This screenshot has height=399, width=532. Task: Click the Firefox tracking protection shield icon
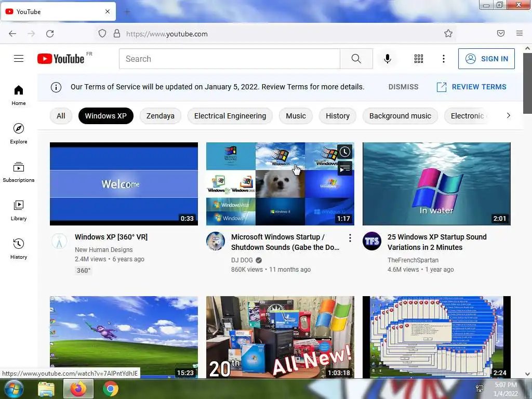(102, 33)
